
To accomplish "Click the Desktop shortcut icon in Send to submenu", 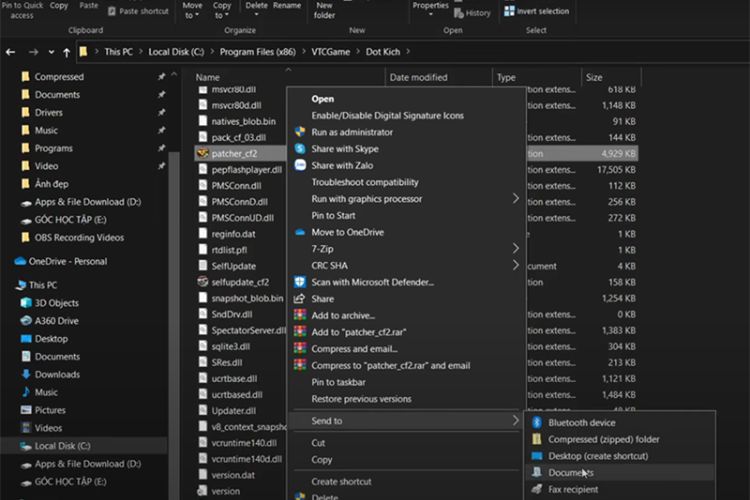I will [537, 456].
